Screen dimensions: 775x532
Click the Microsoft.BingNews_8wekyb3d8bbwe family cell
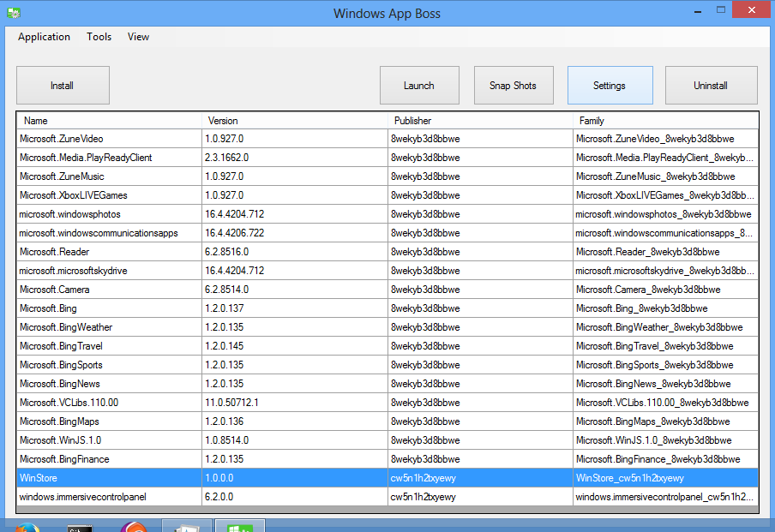(666, 384)
